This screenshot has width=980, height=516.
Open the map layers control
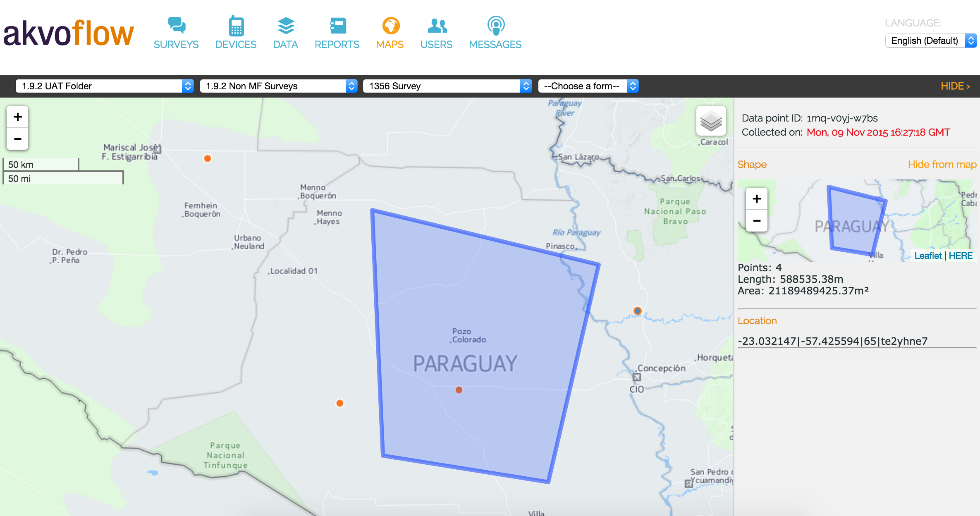tap(711, 121)
